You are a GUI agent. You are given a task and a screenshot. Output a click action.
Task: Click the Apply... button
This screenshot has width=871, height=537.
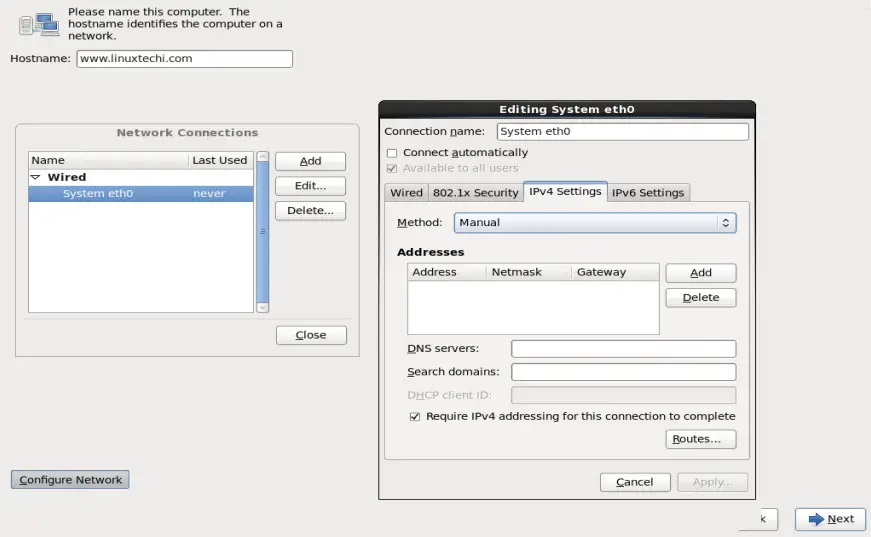tap(713, 483)
